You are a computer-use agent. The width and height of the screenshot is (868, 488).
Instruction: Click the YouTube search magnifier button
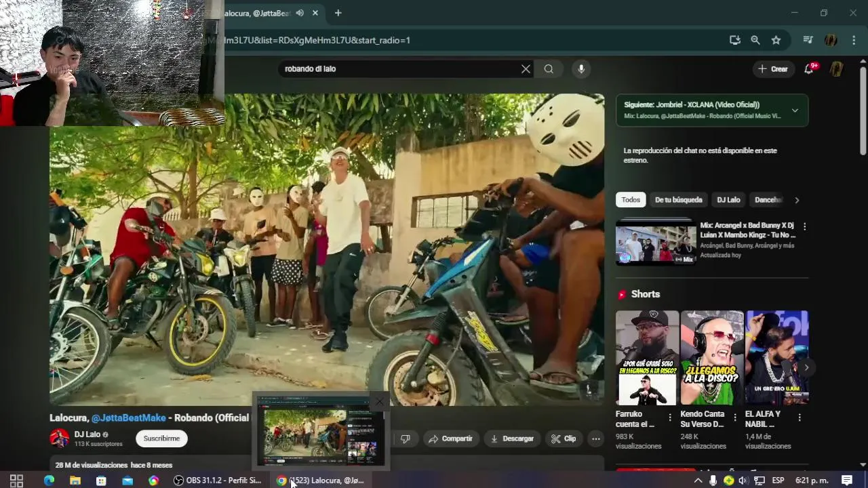(x=549, y=68)
